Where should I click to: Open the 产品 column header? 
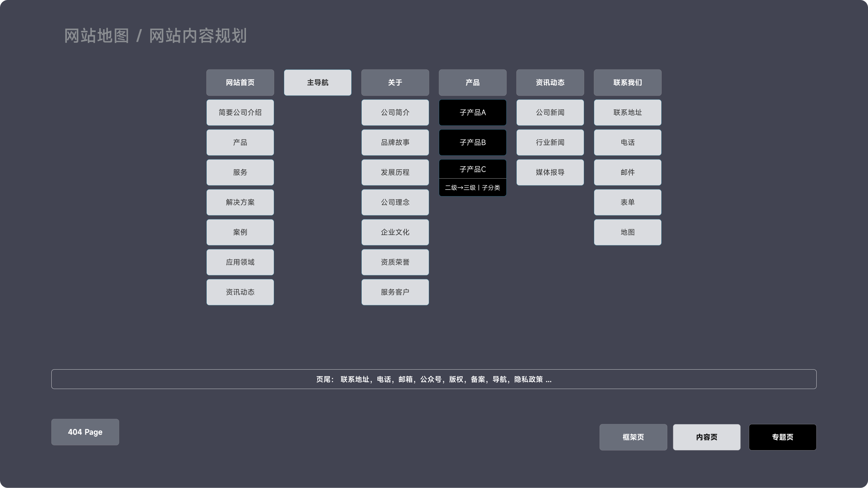pyautogui.click(x=473, y=83)
